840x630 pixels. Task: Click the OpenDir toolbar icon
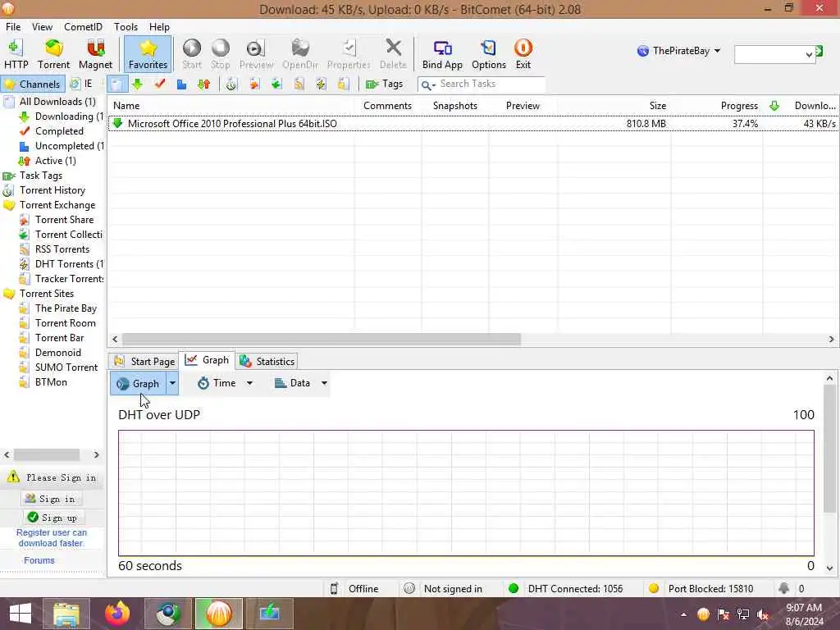pos(300,54)
